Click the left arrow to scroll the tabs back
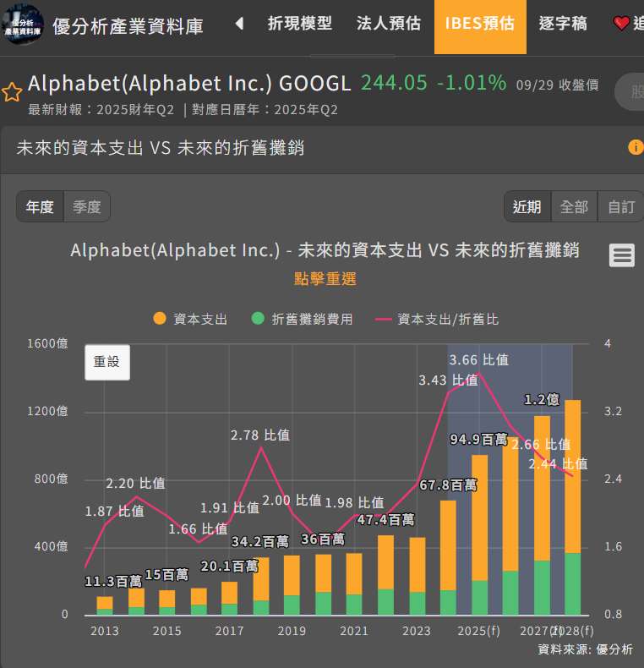Image resolution: width=644 pixels, height=668 pixels. (x=239, y=24)
